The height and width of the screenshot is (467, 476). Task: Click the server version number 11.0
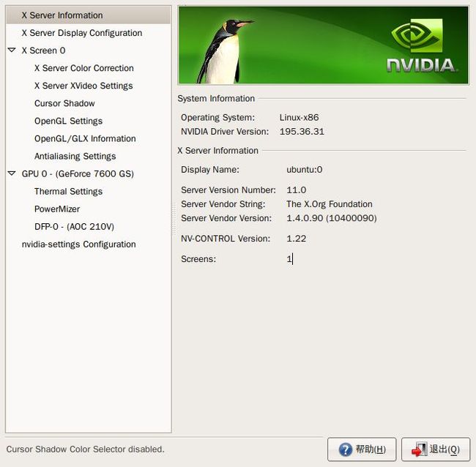click(x=297, y=190)
